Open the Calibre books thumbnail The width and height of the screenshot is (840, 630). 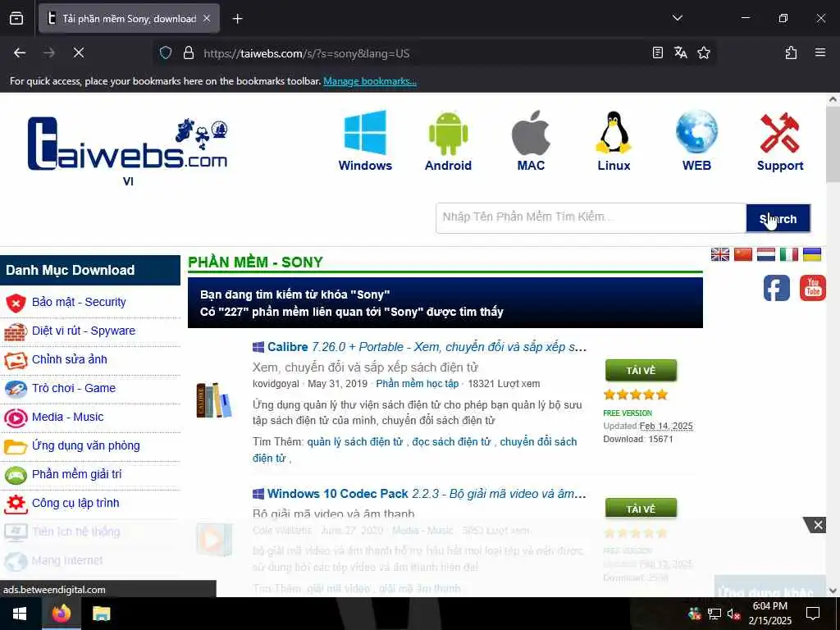tap(214, 399)
